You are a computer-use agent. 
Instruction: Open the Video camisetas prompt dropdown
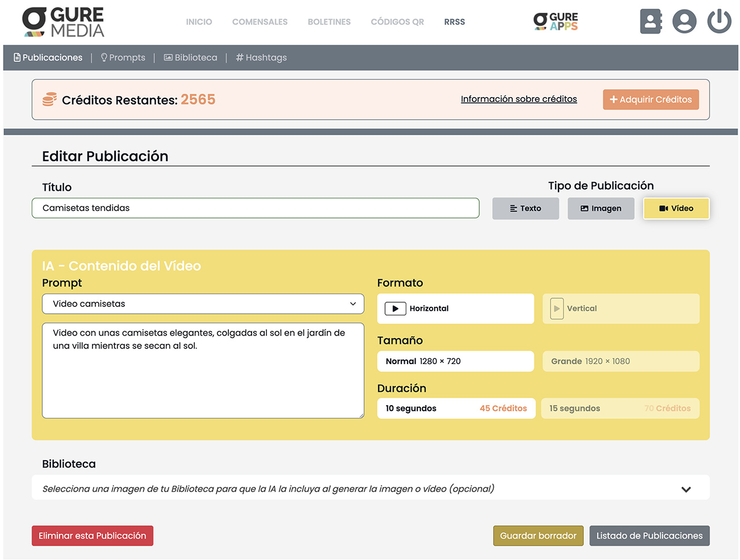(203, 304)
